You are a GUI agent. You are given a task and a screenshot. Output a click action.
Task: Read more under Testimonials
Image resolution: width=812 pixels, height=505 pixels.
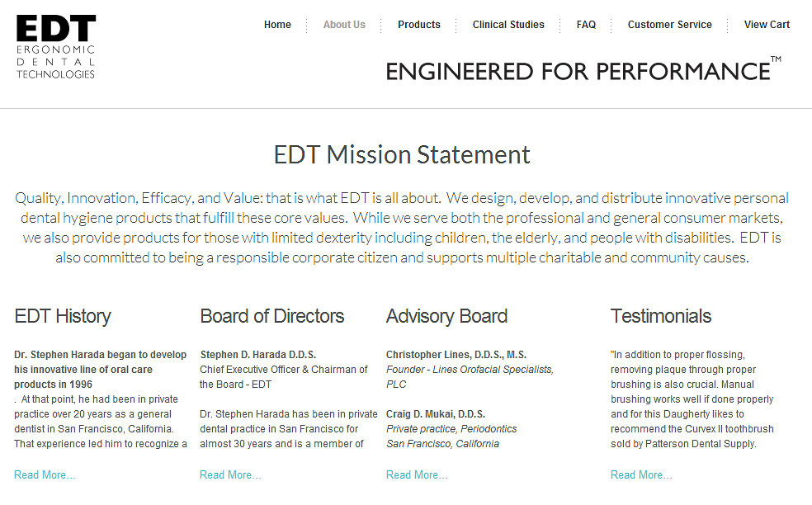[x=641, y=474]
